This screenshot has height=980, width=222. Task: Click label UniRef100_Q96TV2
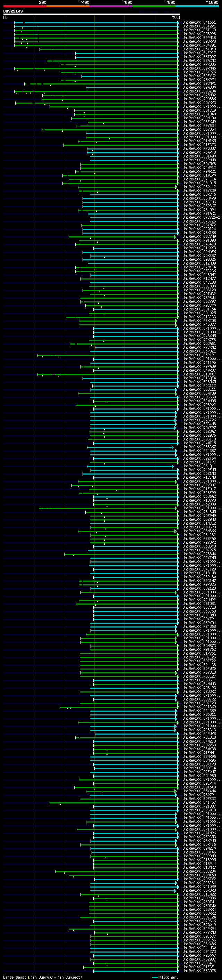[x=199, y=879]
